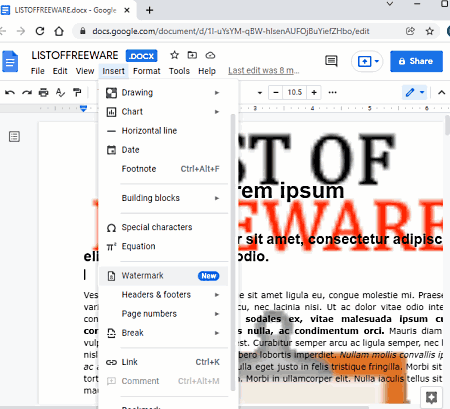Viewport: 450px width, 409px height.
Task: Click the Last edit was link
Action: click(264, 71)
